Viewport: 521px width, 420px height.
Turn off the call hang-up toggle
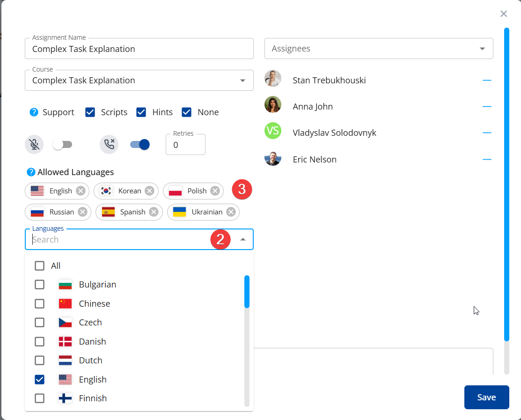click(x=139, y=145)
